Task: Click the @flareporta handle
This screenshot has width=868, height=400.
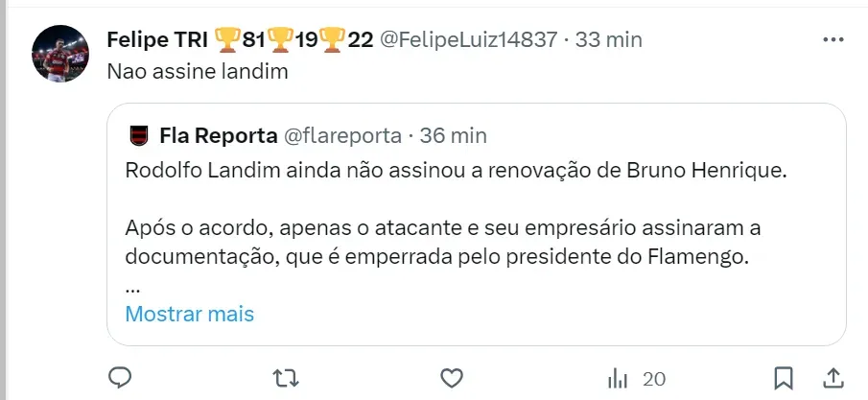Action: (x=344, y=134)
